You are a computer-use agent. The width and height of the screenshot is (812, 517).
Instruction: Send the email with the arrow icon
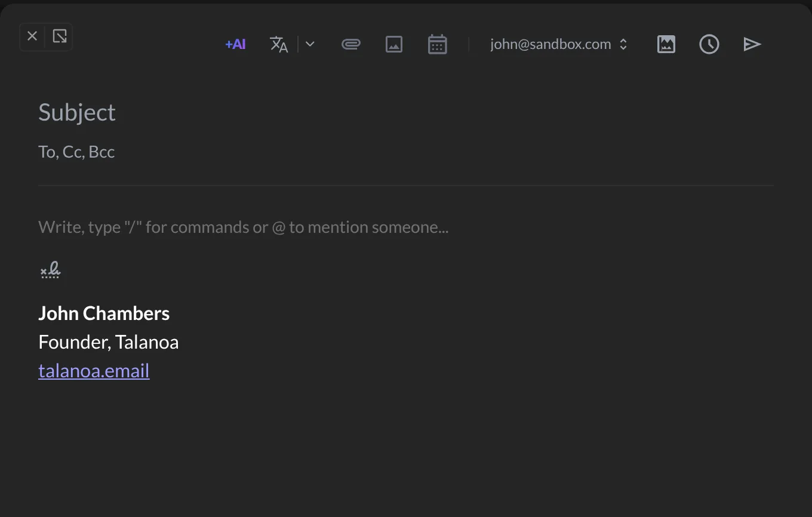click(x=752, y=44)
